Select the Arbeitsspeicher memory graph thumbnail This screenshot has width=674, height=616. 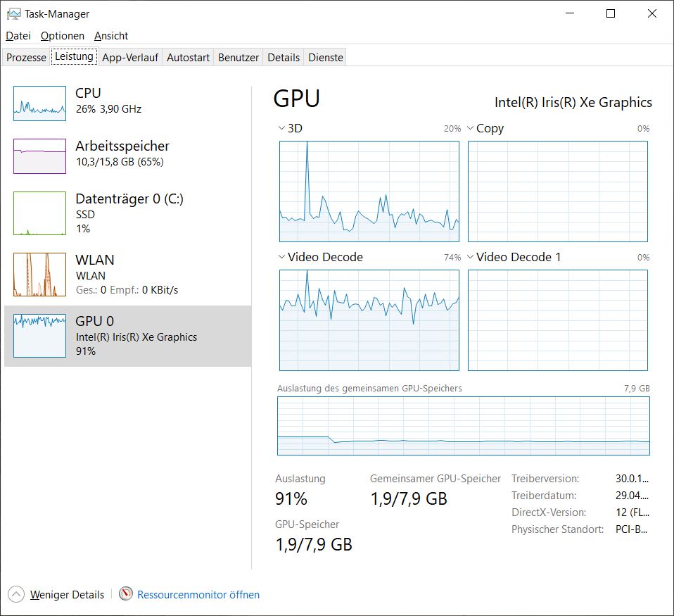coord(39,156)
